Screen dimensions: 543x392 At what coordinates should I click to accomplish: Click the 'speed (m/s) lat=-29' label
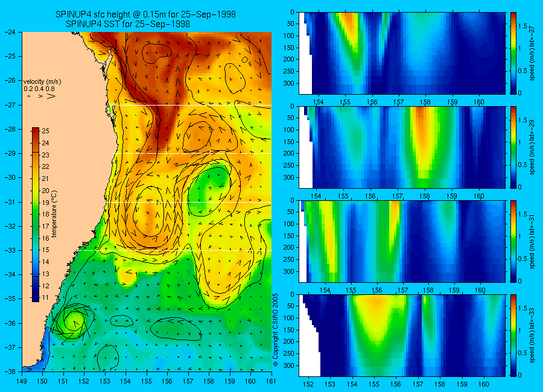[532, 148]
